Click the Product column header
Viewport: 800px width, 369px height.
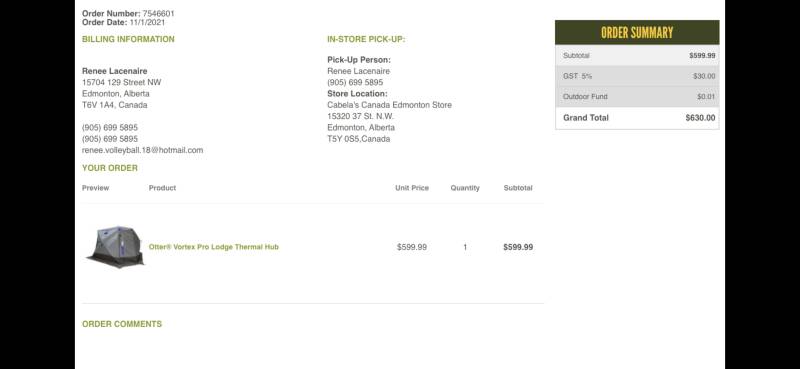coord(162,188)
